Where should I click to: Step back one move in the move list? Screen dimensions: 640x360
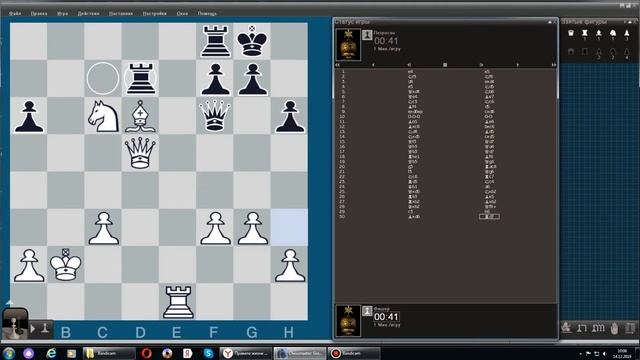(373, 64)
